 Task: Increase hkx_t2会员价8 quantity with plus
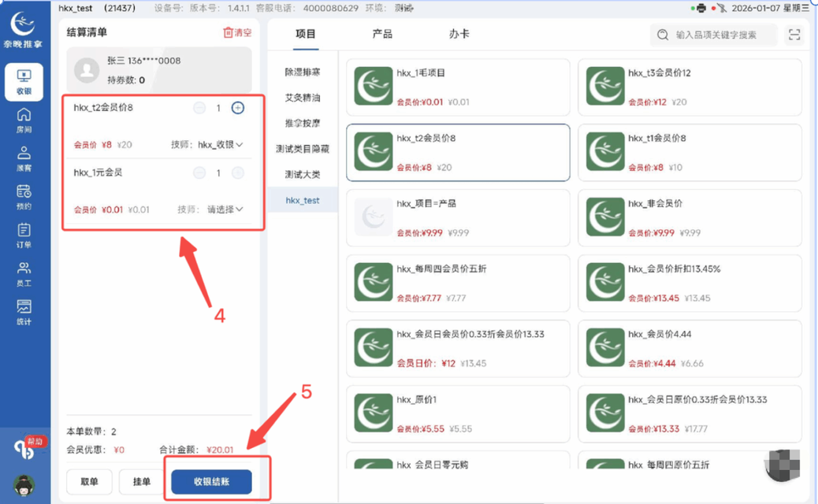click(238, 108)
